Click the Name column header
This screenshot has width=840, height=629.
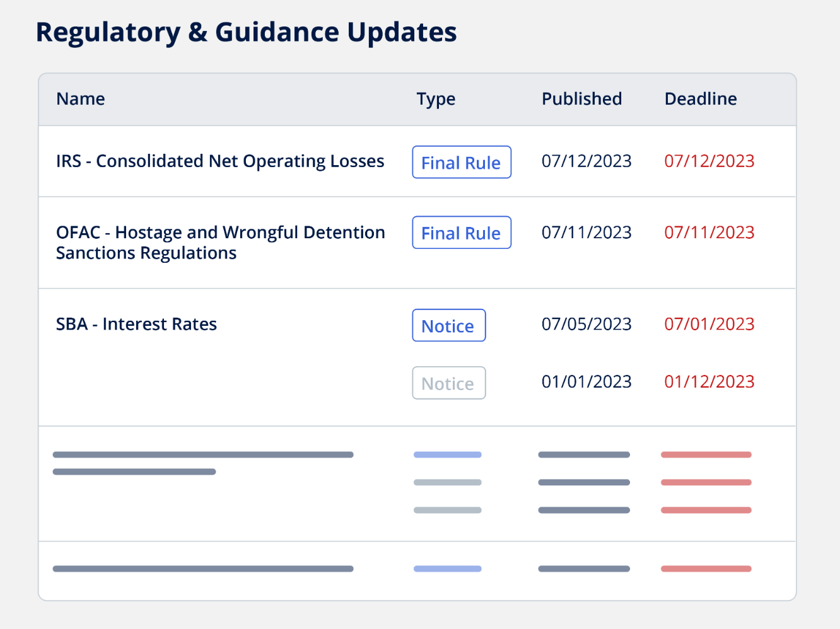pyautogui.click(x=81, y=99)
